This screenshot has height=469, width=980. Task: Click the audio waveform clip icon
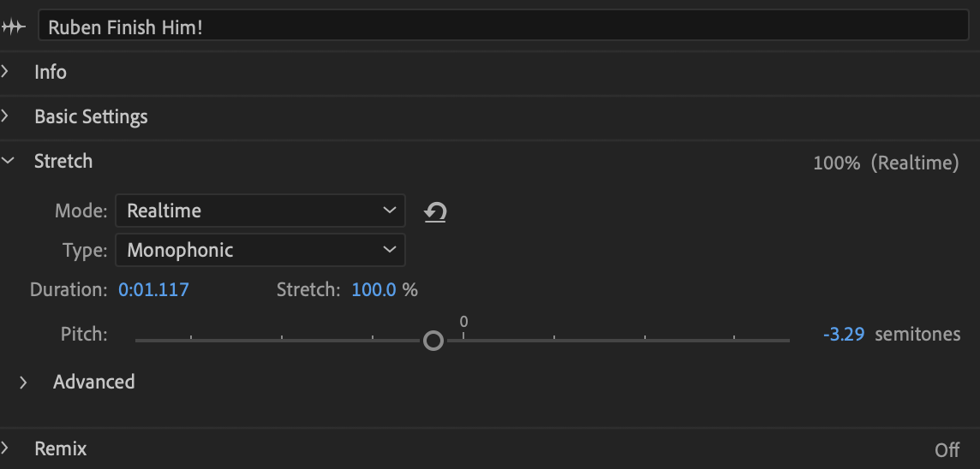click(x=14, y=27)
